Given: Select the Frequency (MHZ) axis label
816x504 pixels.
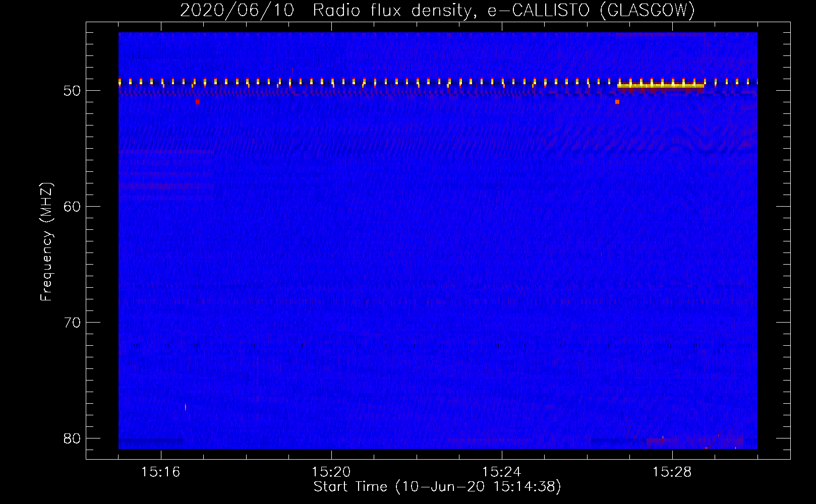Looking at the screenshot, I should [46, 242].
